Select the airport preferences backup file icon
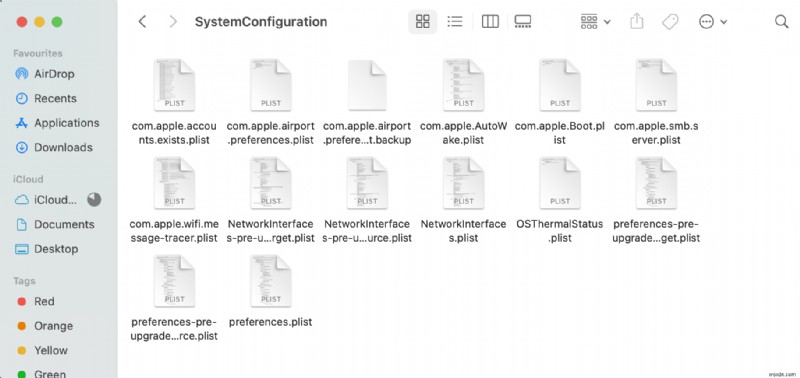This screenshot has height=378, width=800. pyautogui.click(x=367, y=85)
